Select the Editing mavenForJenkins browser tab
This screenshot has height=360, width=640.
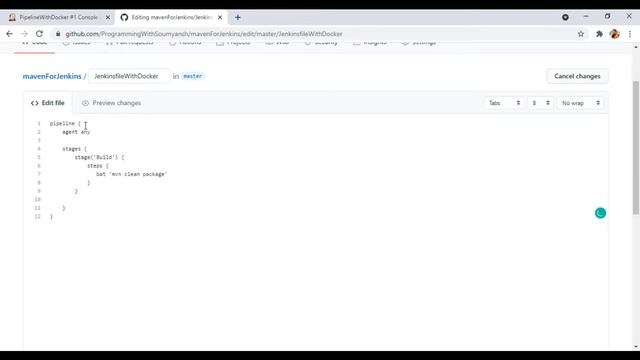[x=171, y=17]
